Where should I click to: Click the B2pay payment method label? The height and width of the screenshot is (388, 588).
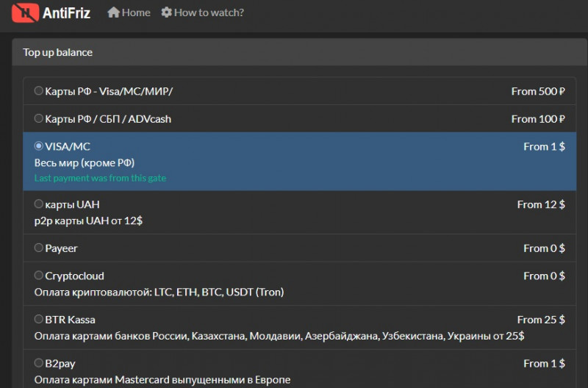point(60,364)
